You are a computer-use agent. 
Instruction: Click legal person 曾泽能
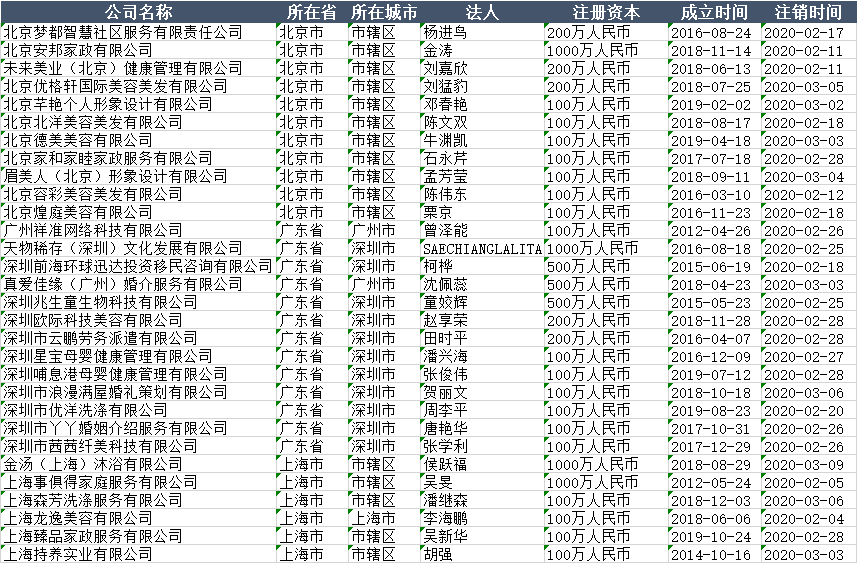(x=482, y=230)
